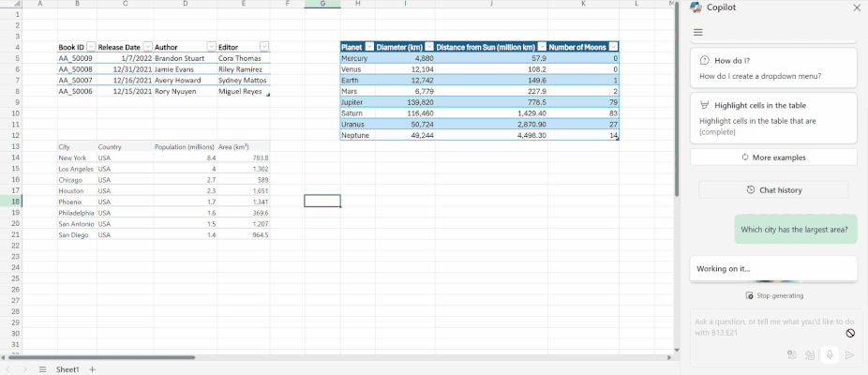Open the Book ID filter dropdown
Image resolution: width=868 pixels, height=375 pixels.
(x=91, y=47)
